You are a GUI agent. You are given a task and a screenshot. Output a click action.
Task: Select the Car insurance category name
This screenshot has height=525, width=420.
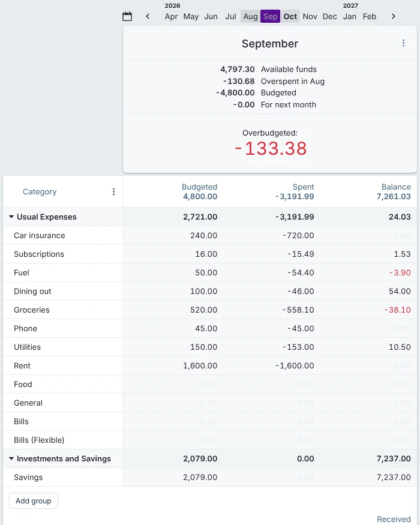pyautogui.click(x=40, y=236)
